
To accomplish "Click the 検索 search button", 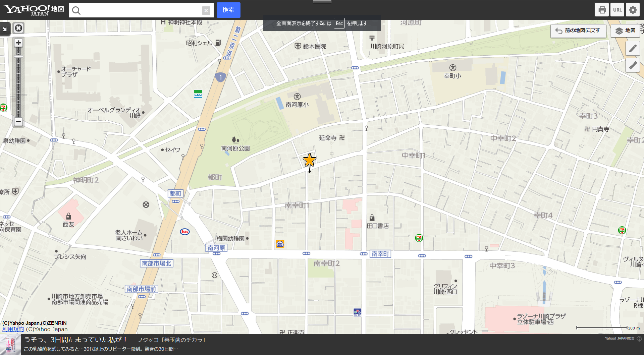I will pyautogui.click(x=228, y=10).
